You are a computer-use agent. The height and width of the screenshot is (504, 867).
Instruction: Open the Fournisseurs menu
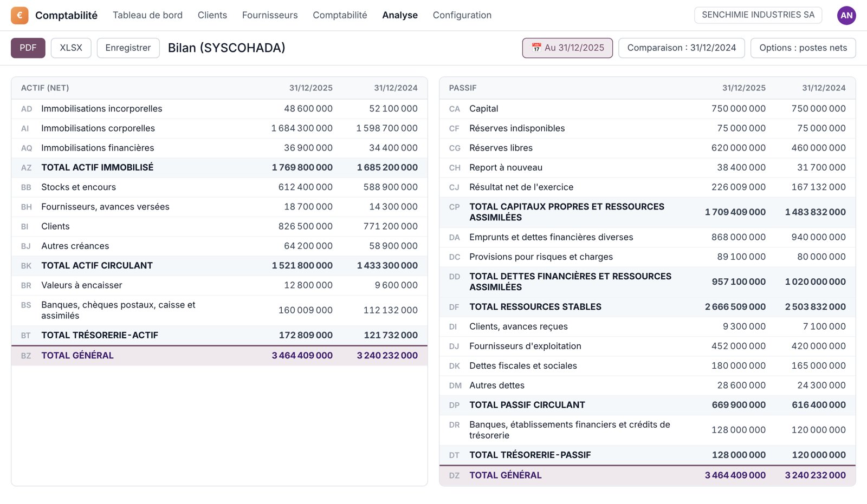pyautogui.click(x=270, y=15)
